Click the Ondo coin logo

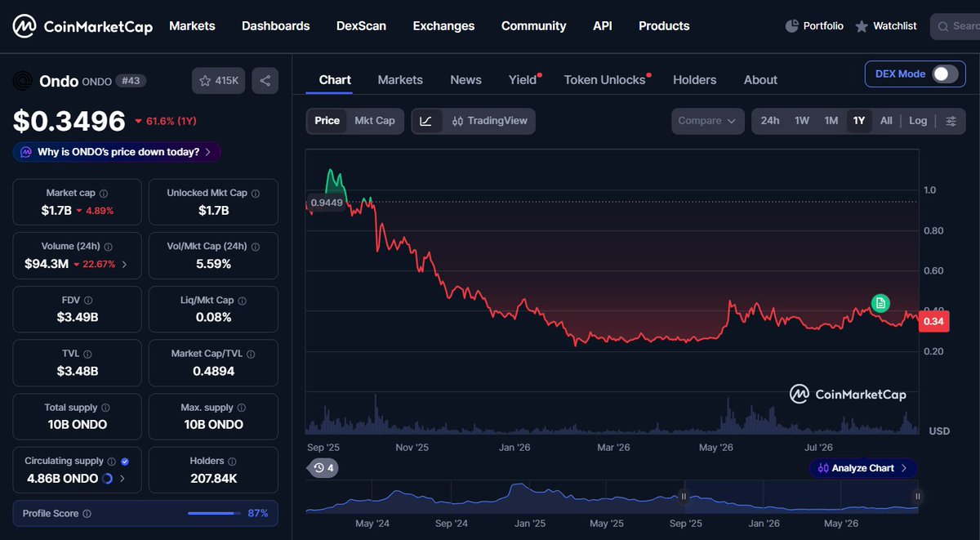click(x=24, y=81)
